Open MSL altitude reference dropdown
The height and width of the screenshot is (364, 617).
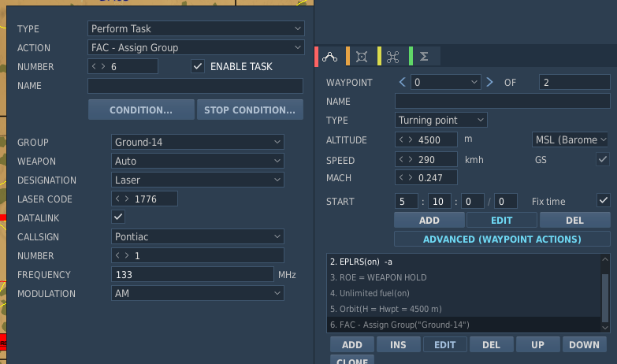tap(570, 139)
